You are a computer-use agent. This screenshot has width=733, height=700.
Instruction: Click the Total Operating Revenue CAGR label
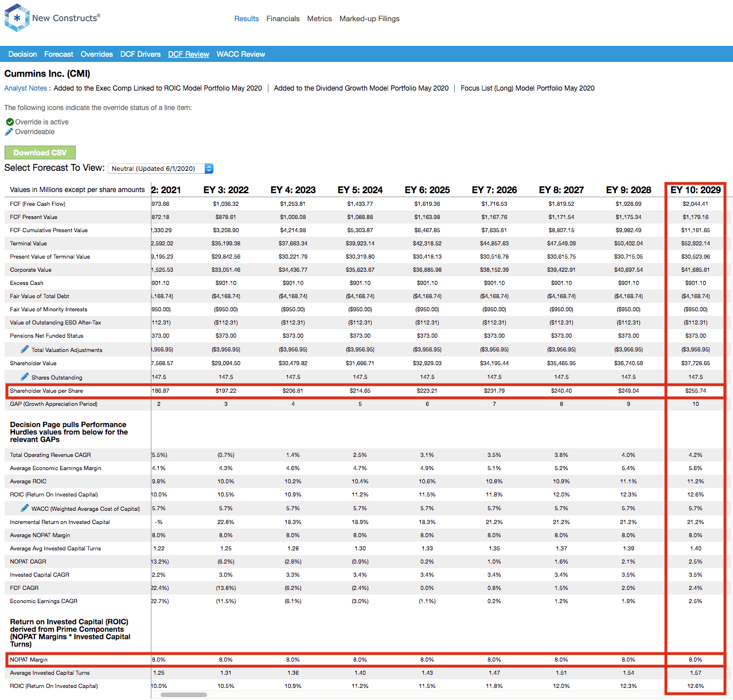50,455
